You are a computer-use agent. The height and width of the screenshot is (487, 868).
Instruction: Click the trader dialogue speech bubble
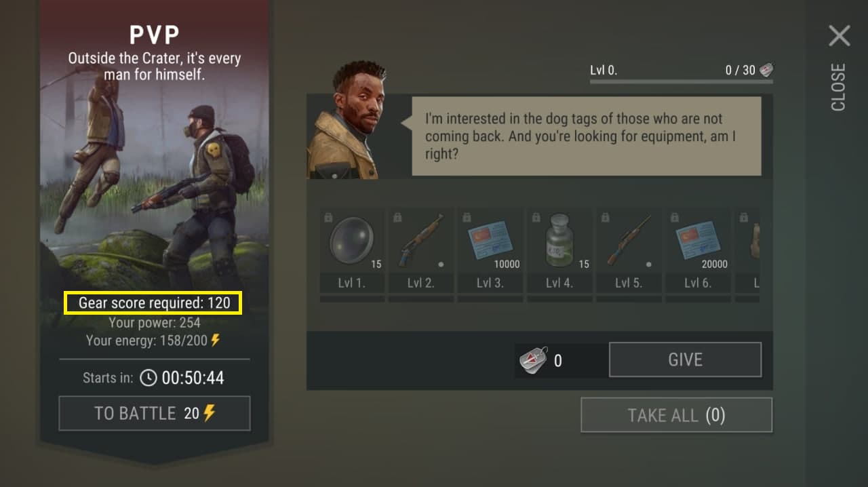click(x=587, y=136)
